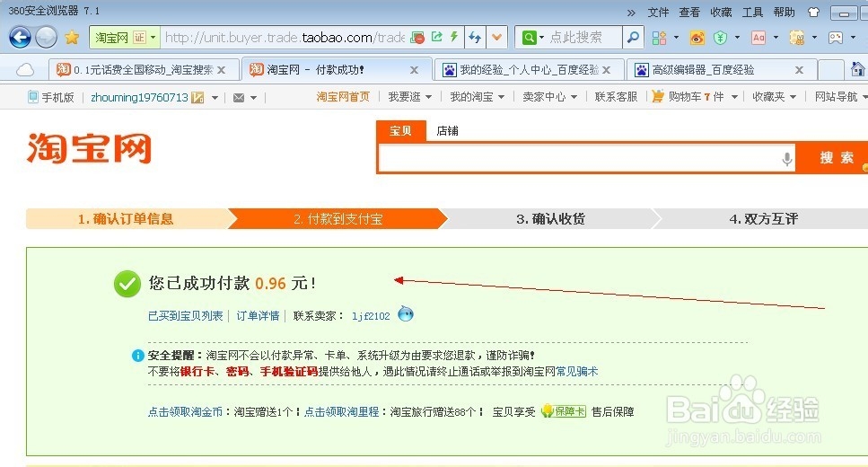Close the 淘宝网 - 付款成功 tab
Viewport: 868px width, 467px height.
click(x=414, y=70)
